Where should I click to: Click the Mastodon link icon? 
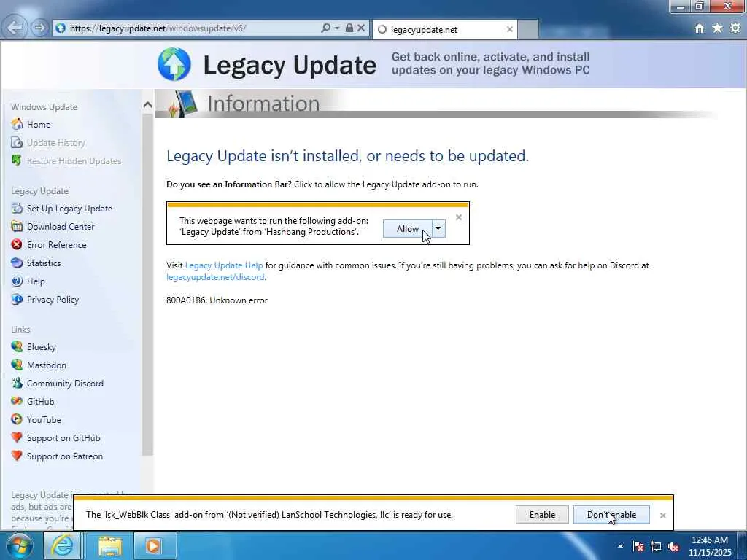pyautogui.click(x=17, y=365)
